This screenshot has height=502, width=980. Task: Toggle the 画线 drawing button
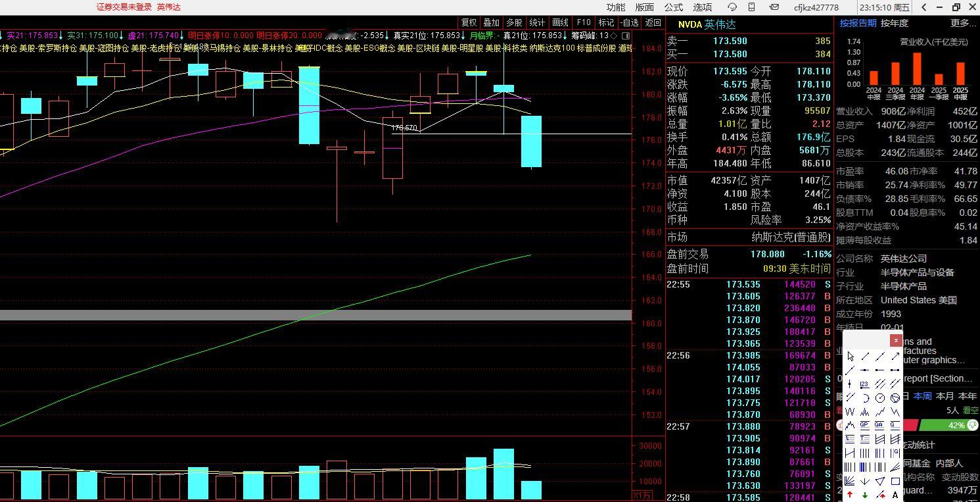(561, 22)
